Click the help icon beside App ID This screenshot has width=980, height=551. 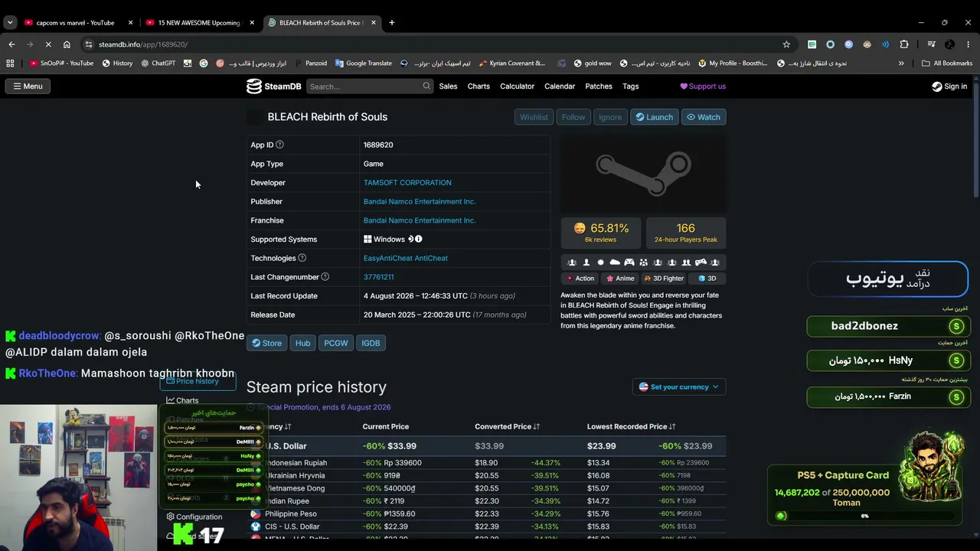point(279,145)
